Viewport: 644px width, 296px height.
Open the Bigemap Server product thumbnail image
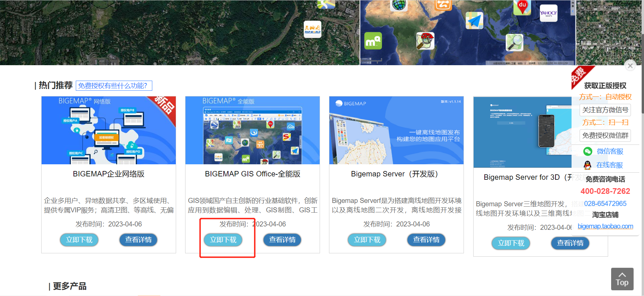click(396, 130)
